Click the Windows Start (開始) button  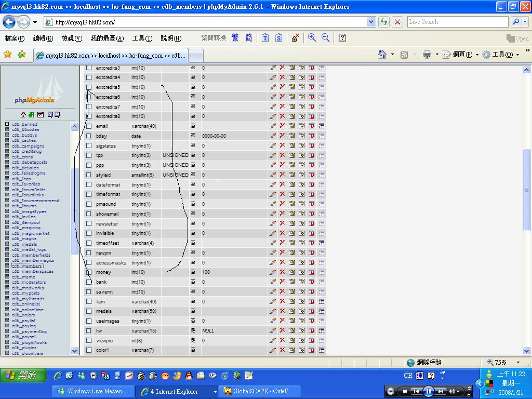23,375
